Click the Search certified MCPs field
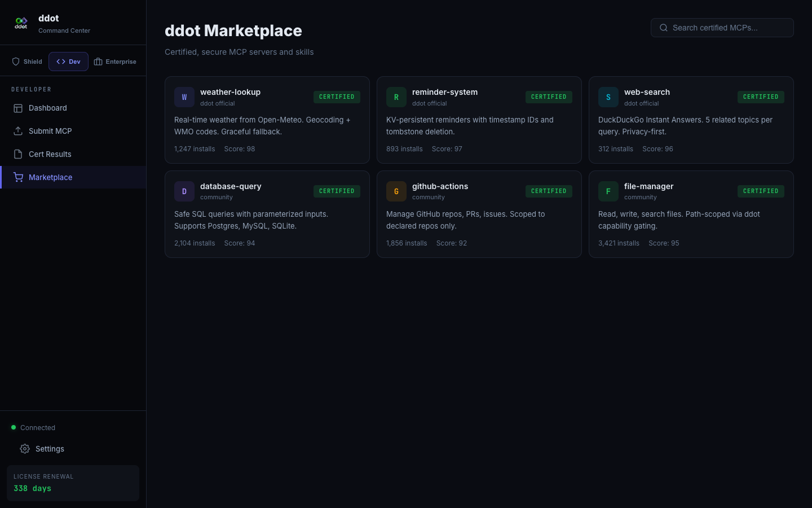This screenshot has height=508, width=812. click(722, 28)
